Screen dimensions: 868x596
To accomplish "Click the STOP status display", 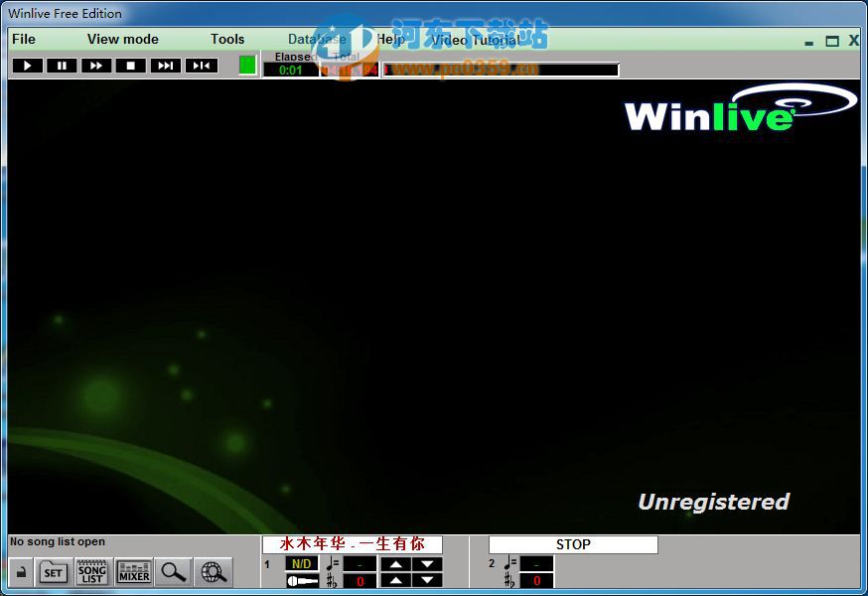I will (x=572, y=543).
